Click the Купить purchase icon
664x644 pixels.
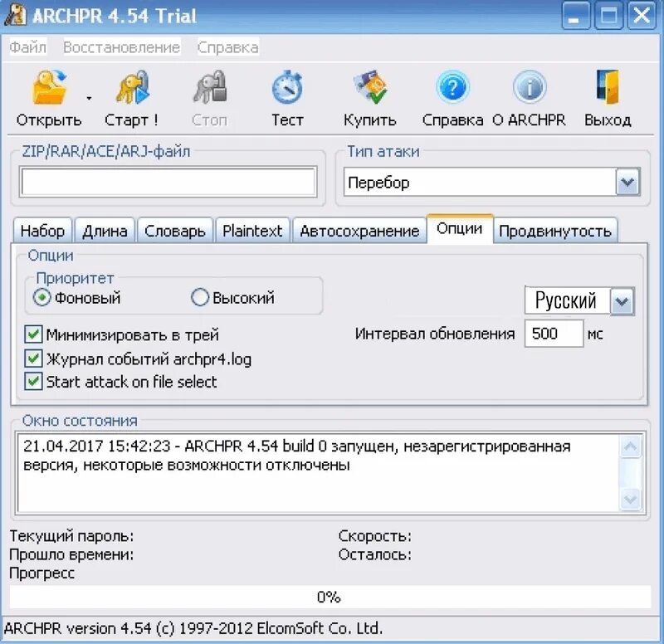[x=370, y=88]
